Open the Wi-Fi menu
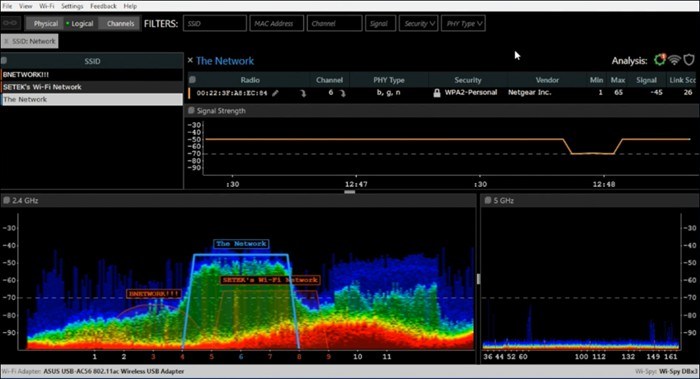 [x=46, y=6]
